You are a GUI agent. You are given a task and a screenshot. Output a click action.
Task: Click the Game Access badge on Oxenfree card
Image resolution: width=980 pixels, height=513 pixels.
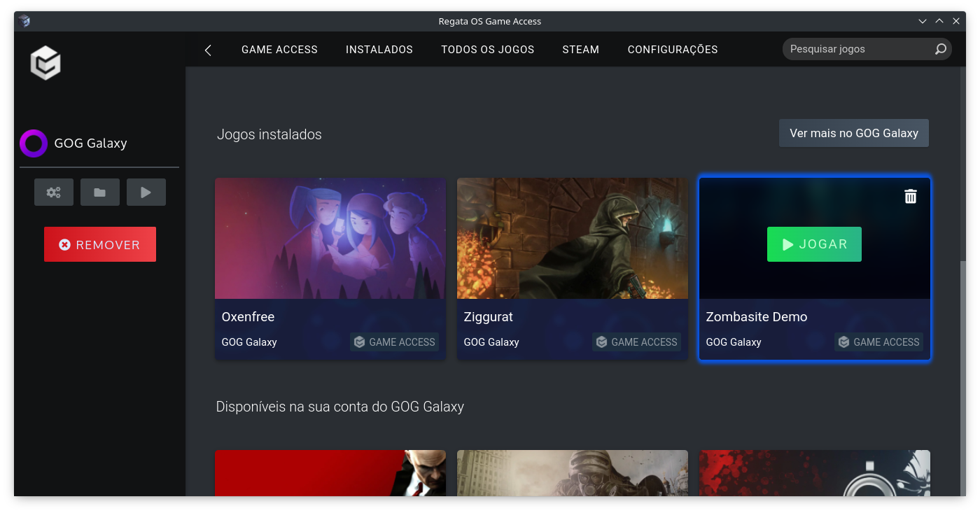pos(395,342)
